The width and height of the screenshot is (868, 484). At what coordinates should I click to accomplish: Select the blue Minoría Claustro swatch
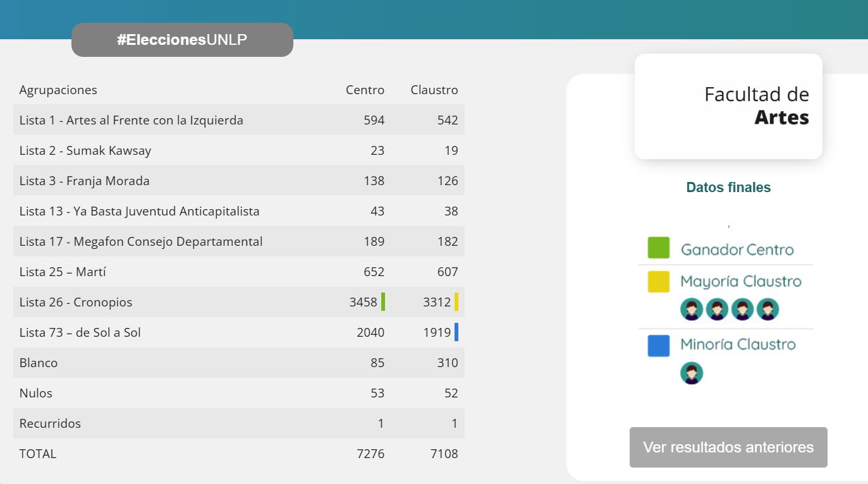click(658, 346)
